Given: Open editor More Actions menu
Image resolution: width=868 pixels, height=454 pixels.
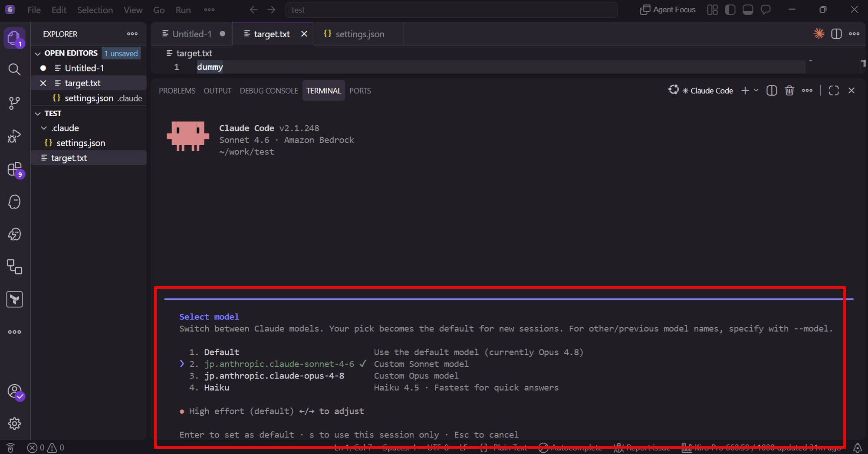Looking at the screenshot, I should tap(854, 34).
